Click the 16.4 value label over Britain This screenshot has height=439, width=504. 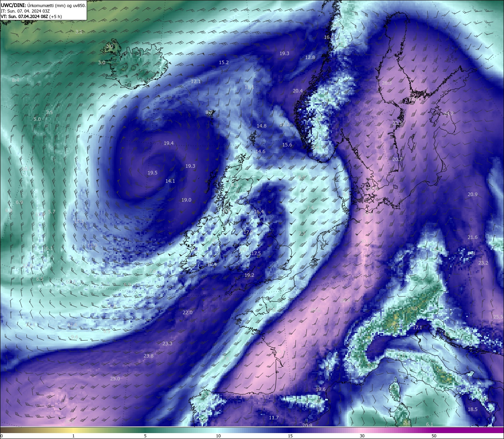click(x=259, y=212)
